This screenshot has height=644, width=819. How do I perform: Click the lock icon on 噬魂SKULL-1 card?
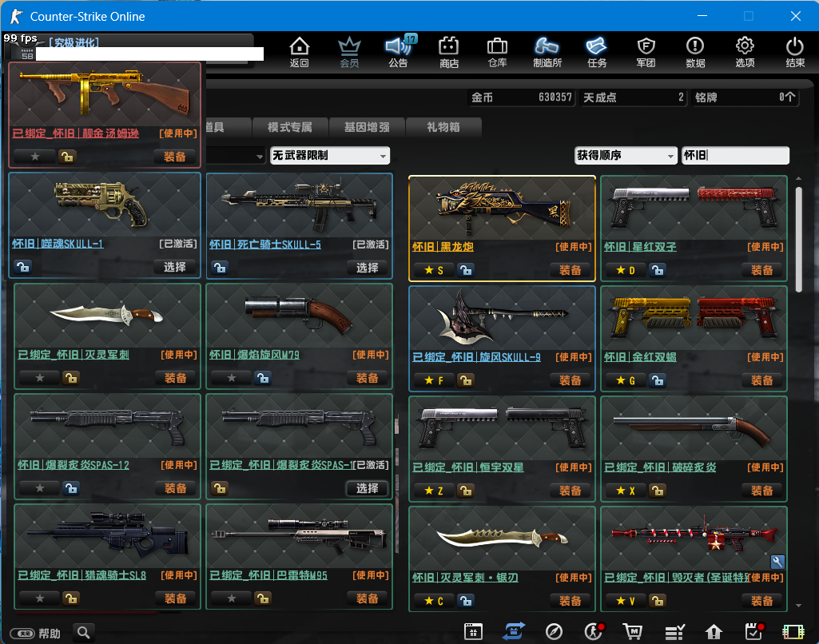22,267
